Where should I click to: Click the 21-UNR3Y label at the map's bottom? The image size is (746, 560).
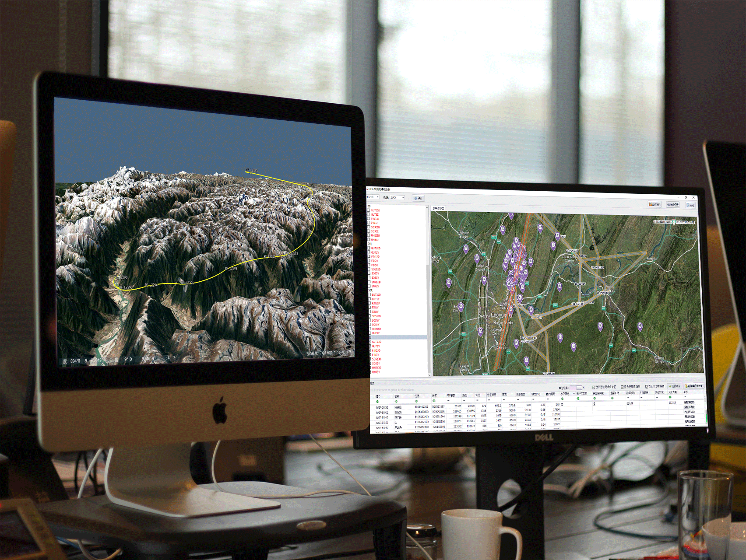point(549,374)
